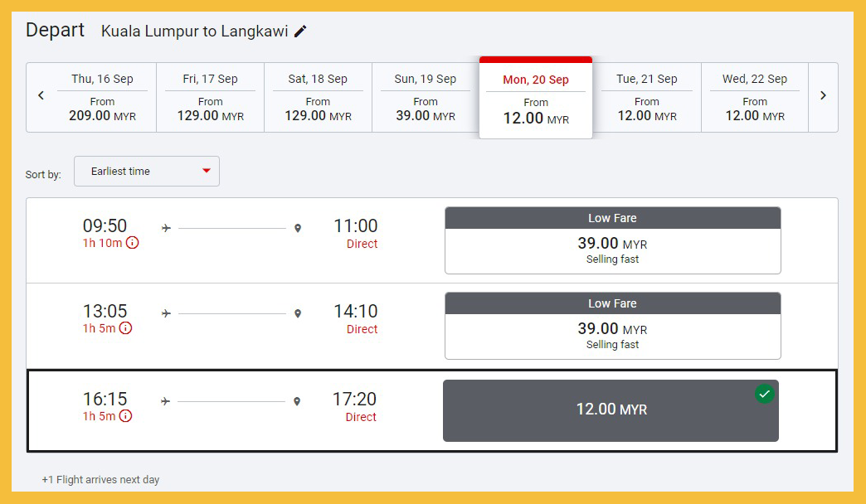Click airplane icon on 09:50 flight row

pos(166,228)
